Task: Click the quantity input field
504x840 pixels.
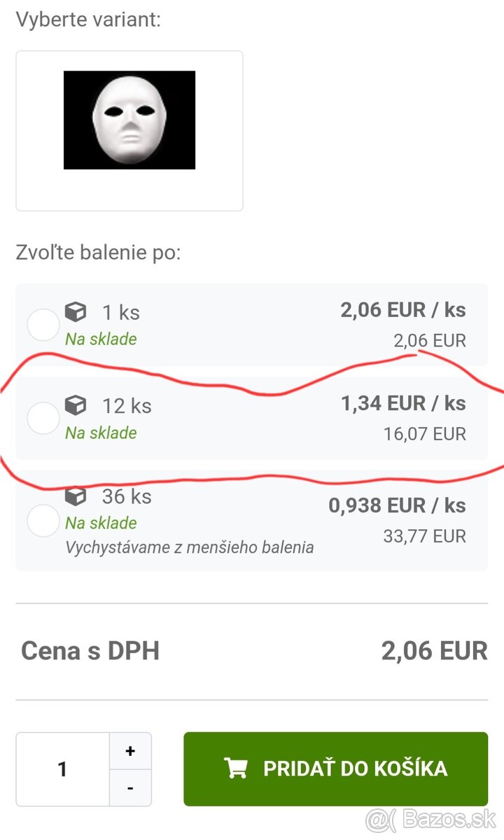Action: tap(63, 769)
